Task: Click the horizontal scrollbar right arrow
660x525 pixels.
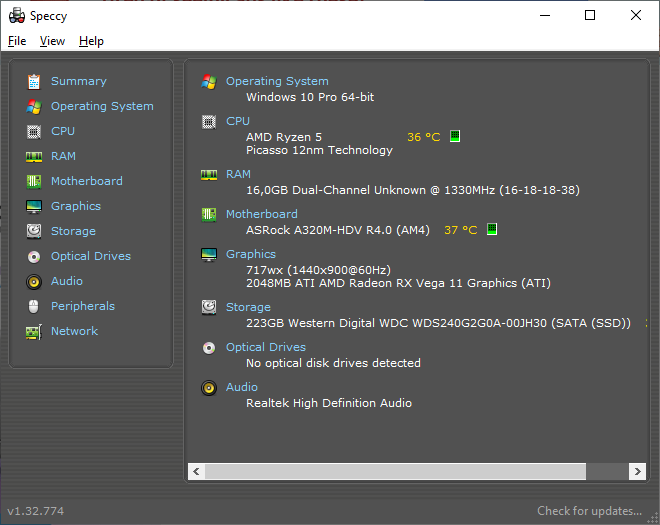Action: [637, 472]
